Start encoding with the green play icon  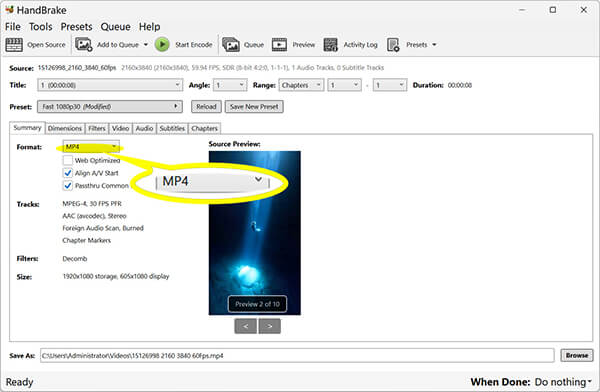[162, 45]
